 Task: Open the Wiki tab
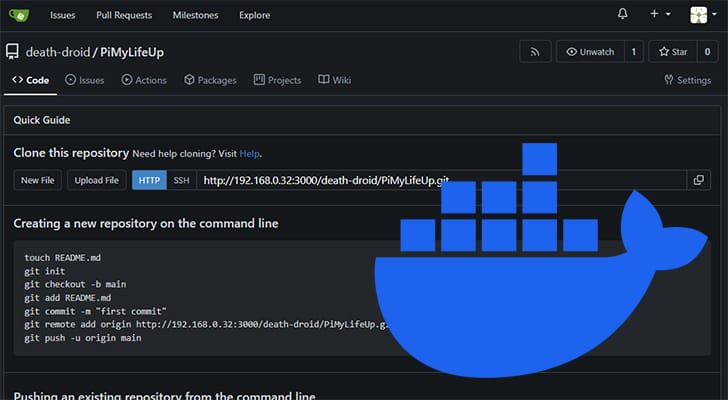334,80
